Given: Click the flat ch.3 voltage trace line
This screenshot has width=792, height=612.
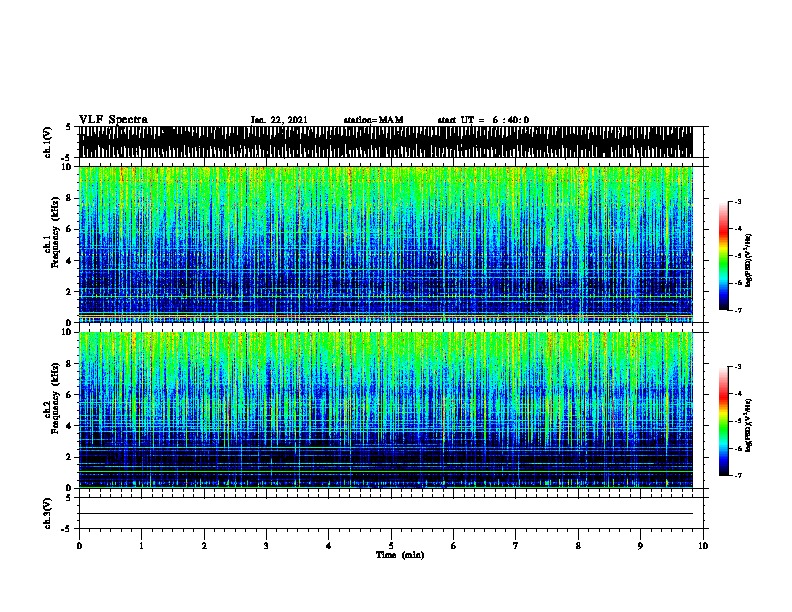Looking at the screenshot, I should [386, 514].
